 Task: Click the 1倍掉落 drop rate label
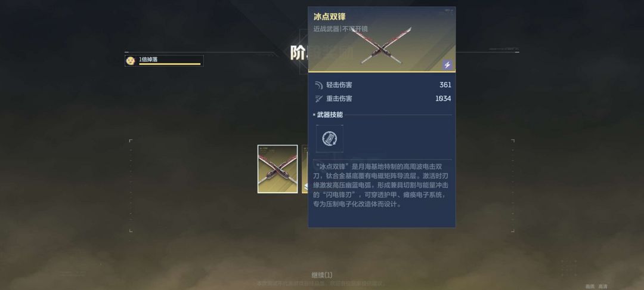148,59
